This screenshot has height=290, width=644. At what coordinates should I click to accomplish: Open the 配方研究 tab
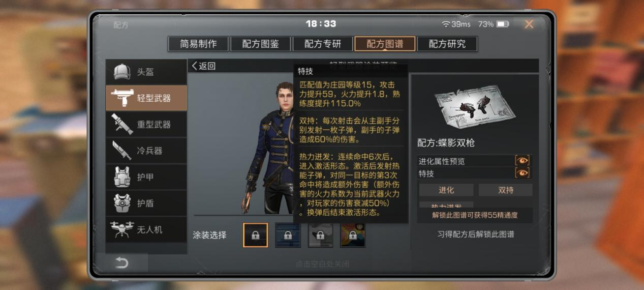[447, 44]
